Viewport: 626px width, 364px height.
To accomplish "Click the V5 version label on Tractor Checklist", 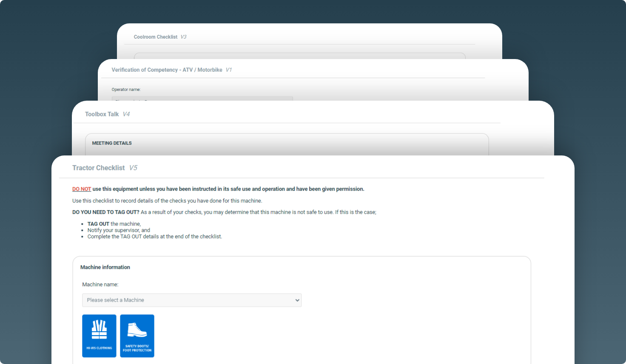I will click(133, 168).
